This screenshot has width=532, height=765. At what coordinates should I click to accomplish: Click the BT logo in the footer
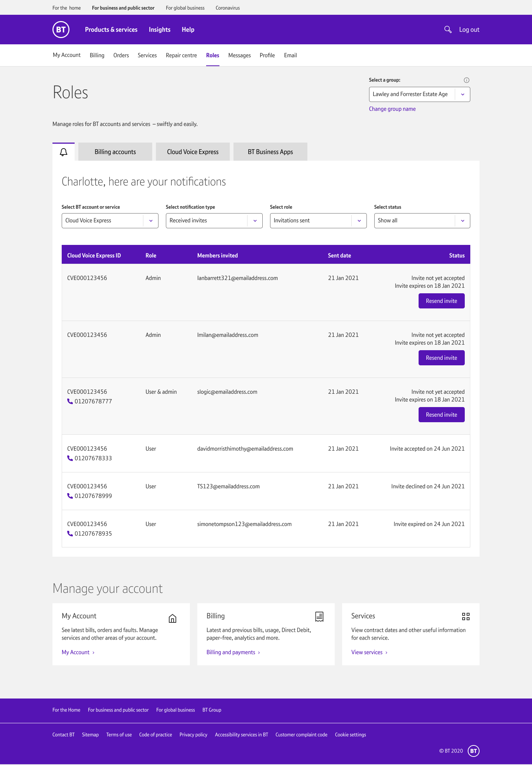[474, 751]
